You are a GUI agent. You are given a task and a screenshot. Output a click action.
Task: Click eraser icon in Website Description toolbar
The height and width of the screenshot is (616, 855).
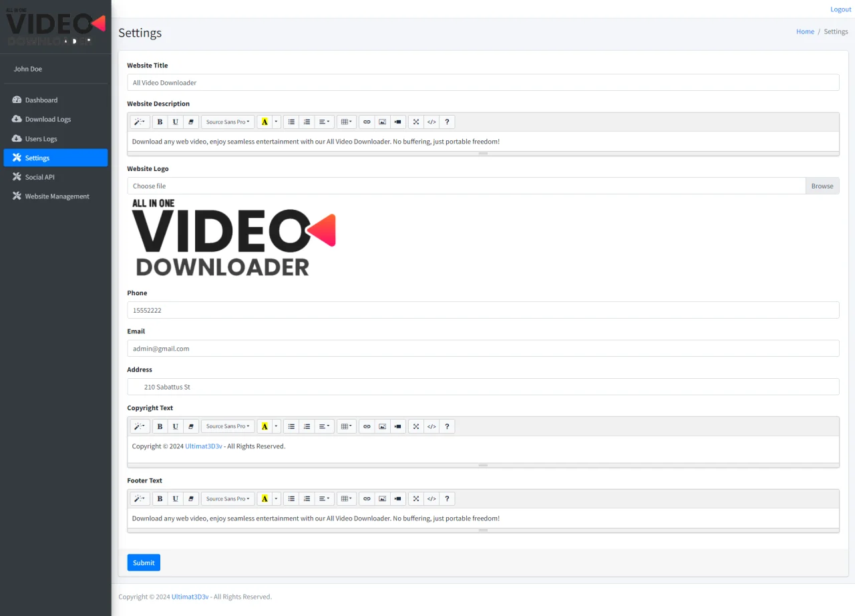coord(191,122)
